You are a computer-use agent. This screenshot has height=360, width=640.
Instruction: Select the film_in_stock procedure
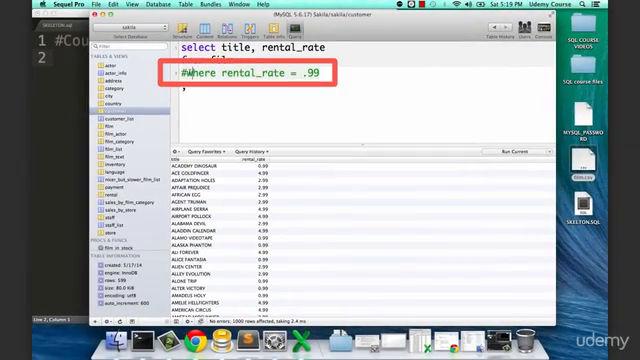(x=118, y=248)
